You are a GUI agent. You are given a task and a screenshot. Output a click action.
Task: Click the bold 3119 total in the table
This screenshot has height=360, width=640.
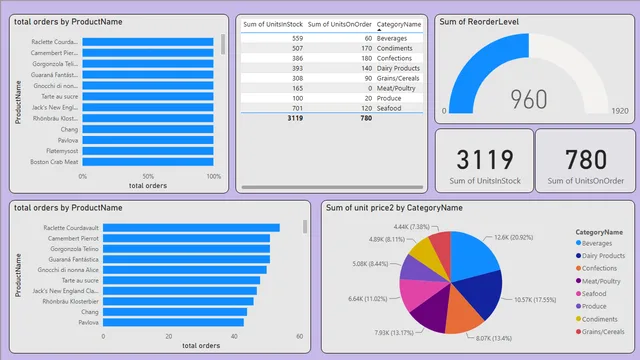[x=295, y=118]
